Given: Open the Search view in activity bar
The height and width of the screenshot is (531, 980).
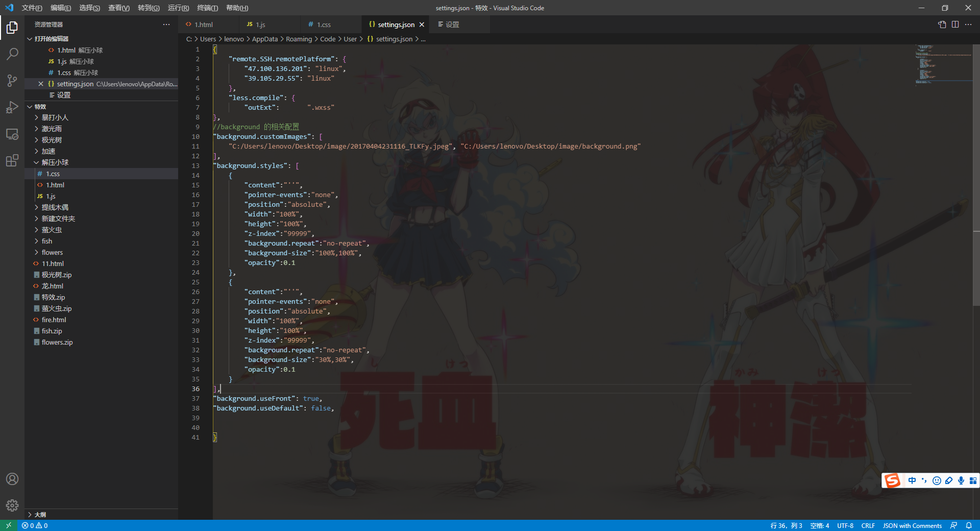Looking at the screenshot, I should point(12,54).
